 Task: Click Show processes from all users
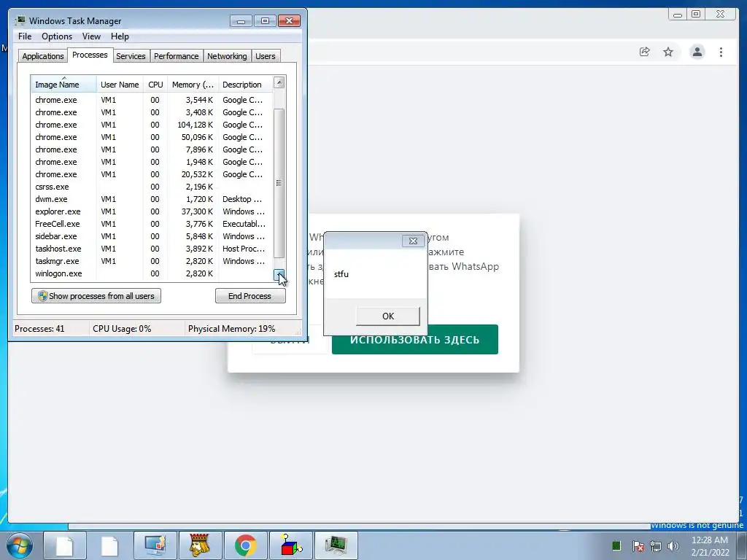[96, 296]
